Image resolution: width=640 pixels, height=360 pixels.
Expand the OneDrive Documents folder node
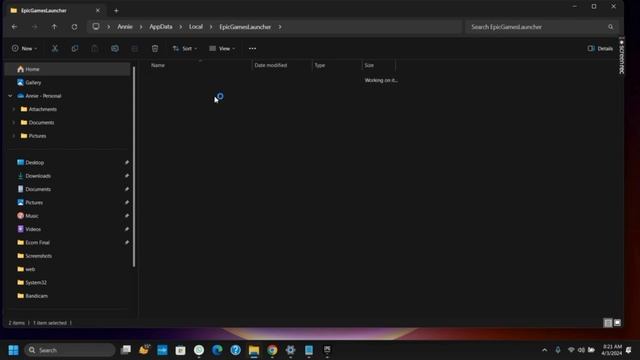pos(14,122)
